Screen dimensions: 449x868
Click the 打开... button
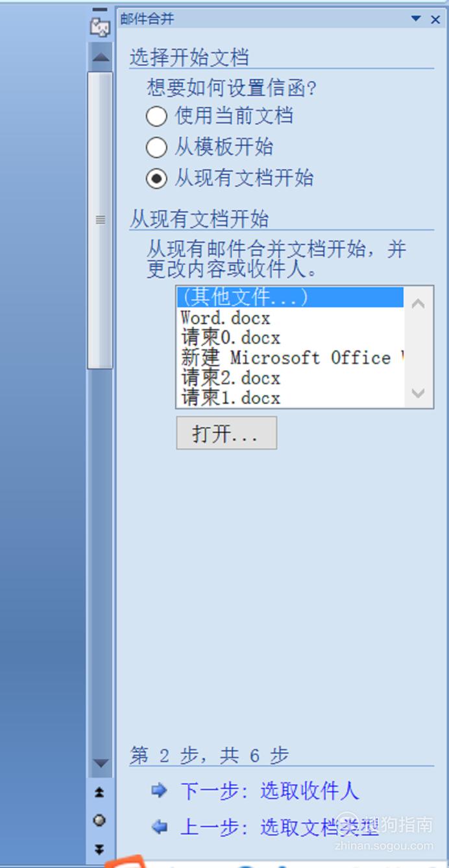click(226, 433)
